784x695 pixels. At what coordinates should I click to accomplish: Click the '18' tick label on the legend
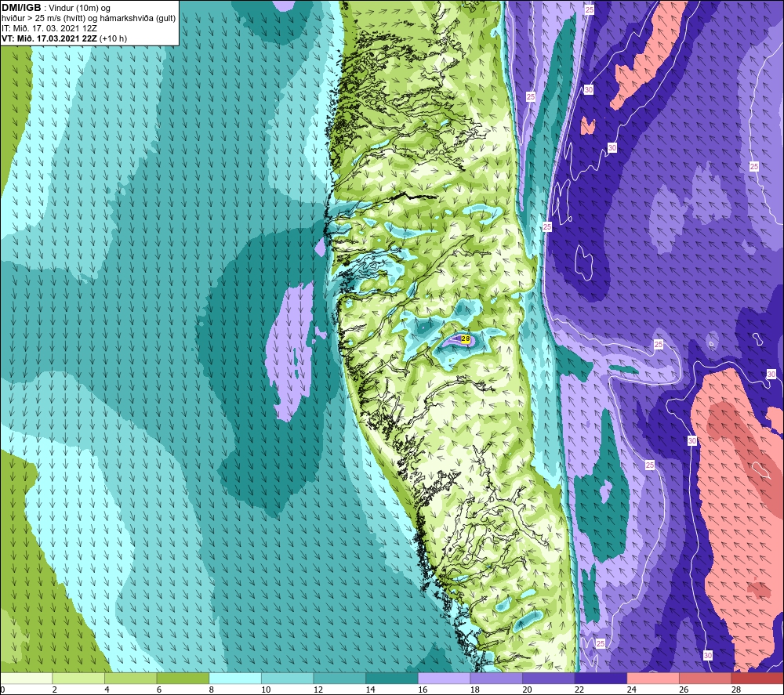tap(474, 690)
